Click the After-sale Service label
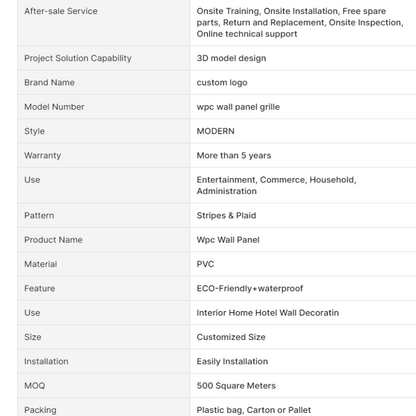The height and width of the screenshot is (416, 416). [x=61, y=11]
